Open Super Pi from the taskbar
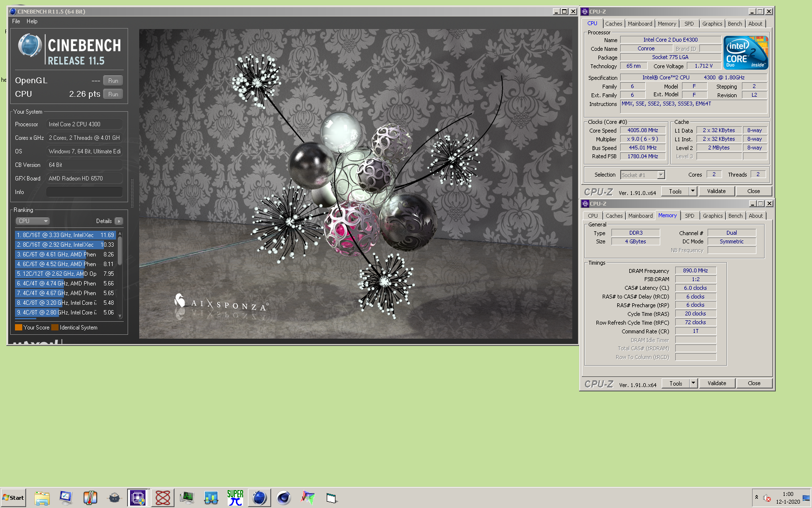 click(235, 497)
